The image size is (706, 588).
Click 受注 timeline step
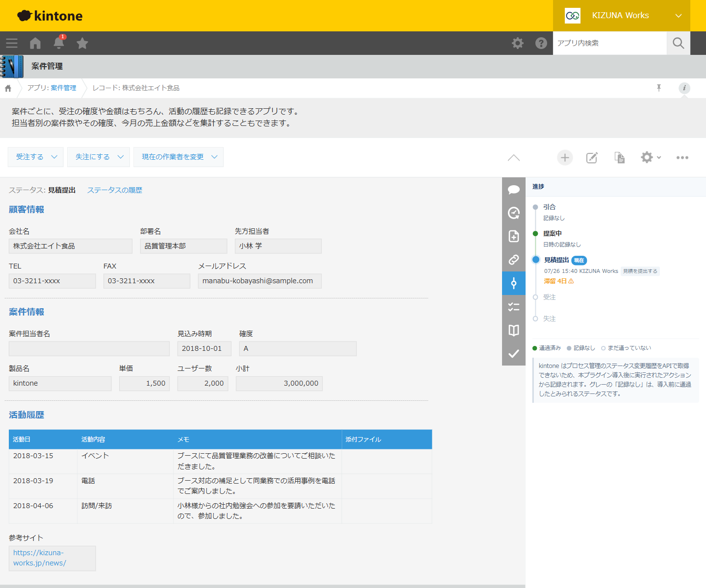tap(549, 297)
